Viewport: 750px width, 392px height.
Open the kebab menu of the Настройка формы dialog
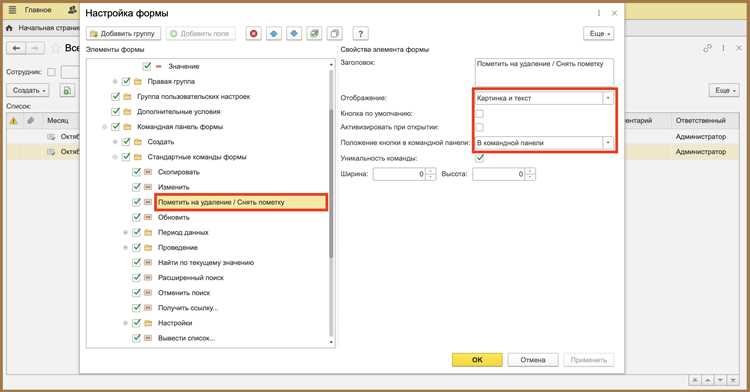pos(599,13)
